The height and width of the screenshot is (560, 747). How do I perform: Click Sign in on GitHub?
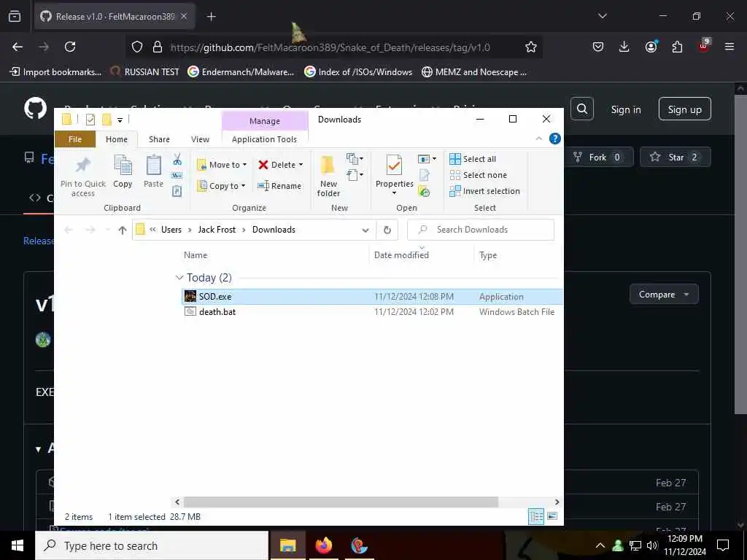click(626, 109)
